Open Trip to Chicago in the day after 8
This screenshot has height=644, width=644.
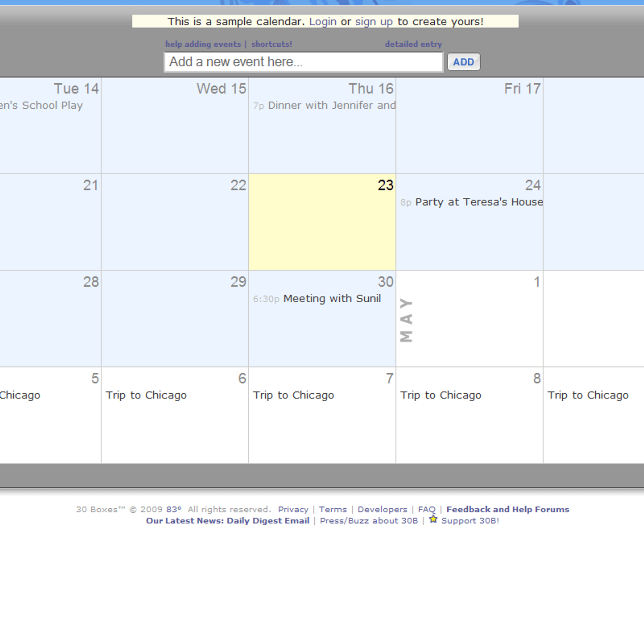(588, 395)
